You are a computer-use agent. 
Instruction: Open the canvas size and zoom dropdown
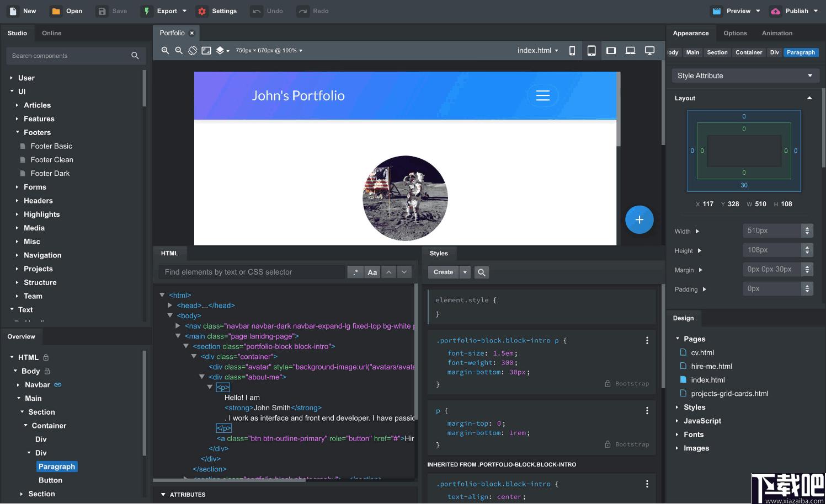coord(269,50)
